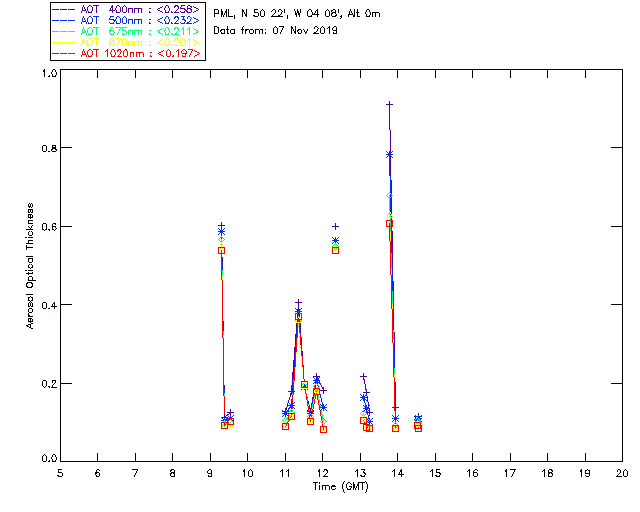Click the 0.2 y-axis tick label
Viewport: 640px width, 512px height.
coord(49,384)
